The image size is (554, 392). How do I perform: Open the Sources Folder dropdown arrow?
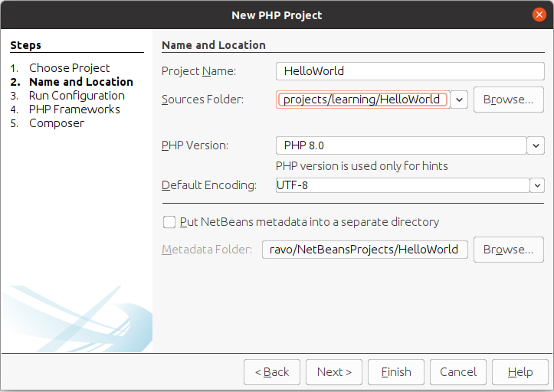click(459, 100)
